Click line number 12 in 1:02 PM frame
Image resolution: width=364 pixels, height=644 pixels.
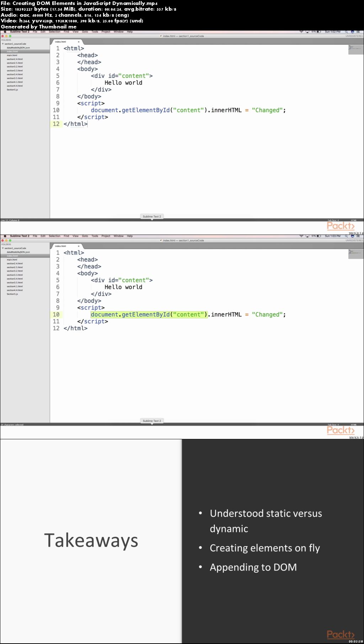click(56, 124)
